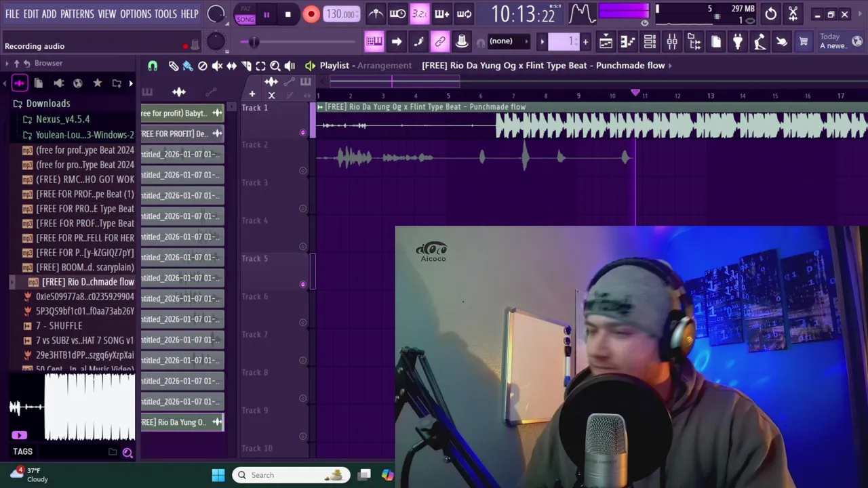This screenshot has height=488, width=868.
Task: Toggle the 3.2 countdown before recording
Action: [x=420, y=14]
